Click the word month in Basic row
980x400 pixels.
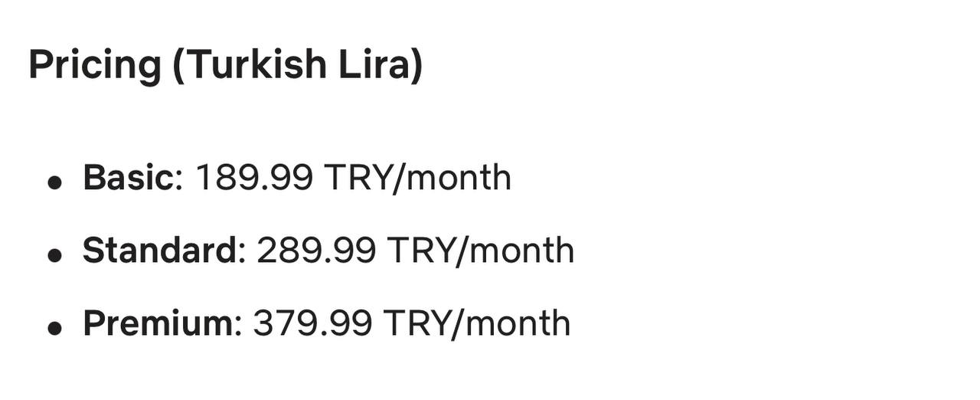coord(458,178)
